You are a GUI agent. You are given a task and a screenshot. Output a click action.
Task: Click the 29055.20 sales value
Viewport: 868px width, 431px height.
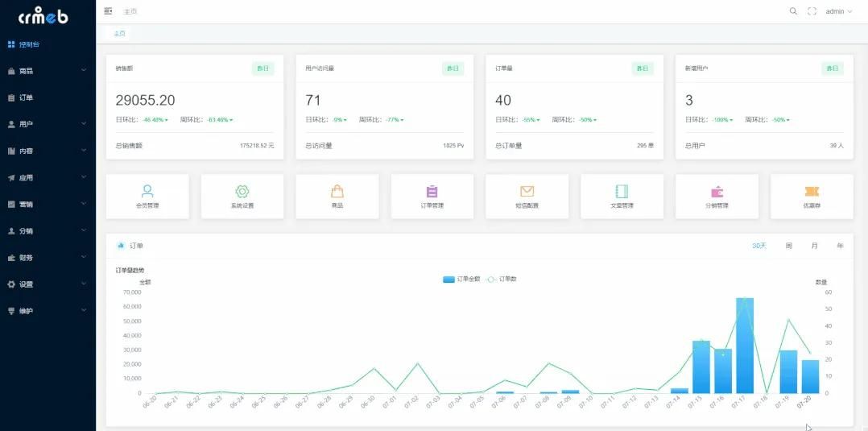click(x=145, y=100)
